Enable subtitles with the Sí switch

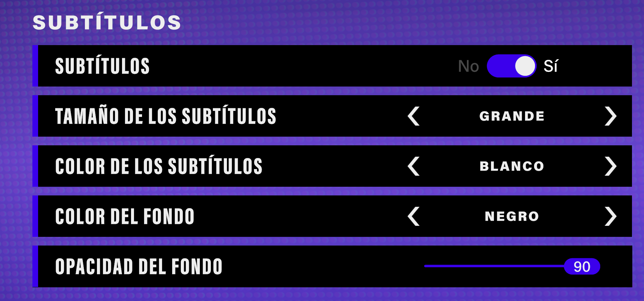(551, 66)
